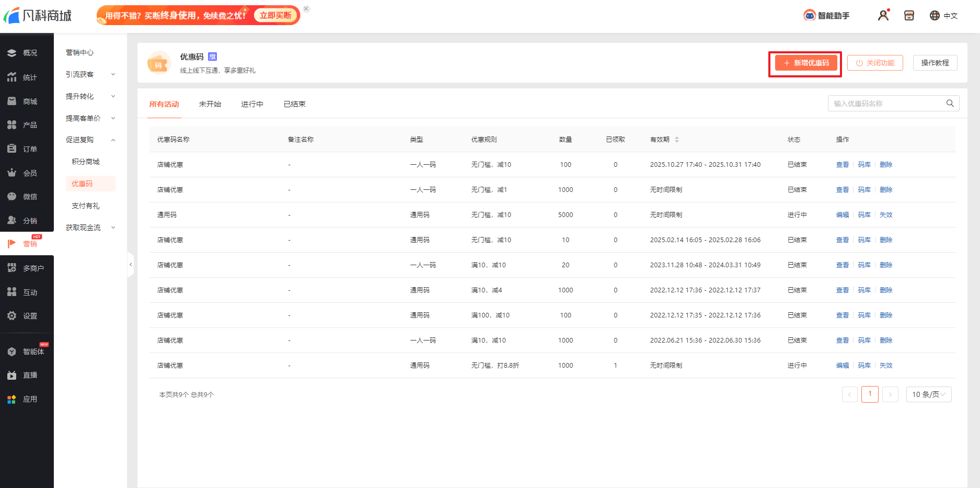Click the 智能助手 robot icon

pyautogui.click(x=810, y=15)
